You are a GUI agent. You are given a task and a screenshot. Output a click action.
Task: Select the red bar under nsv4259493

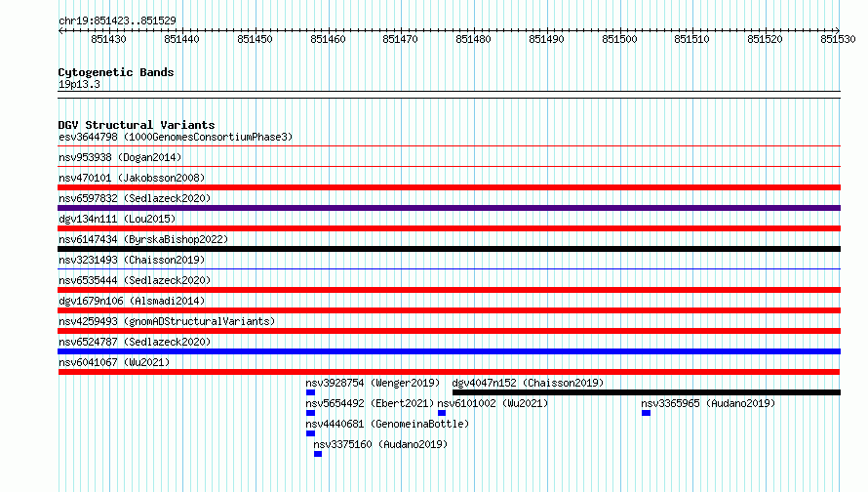pyautogui.click(x=449, y=331)
